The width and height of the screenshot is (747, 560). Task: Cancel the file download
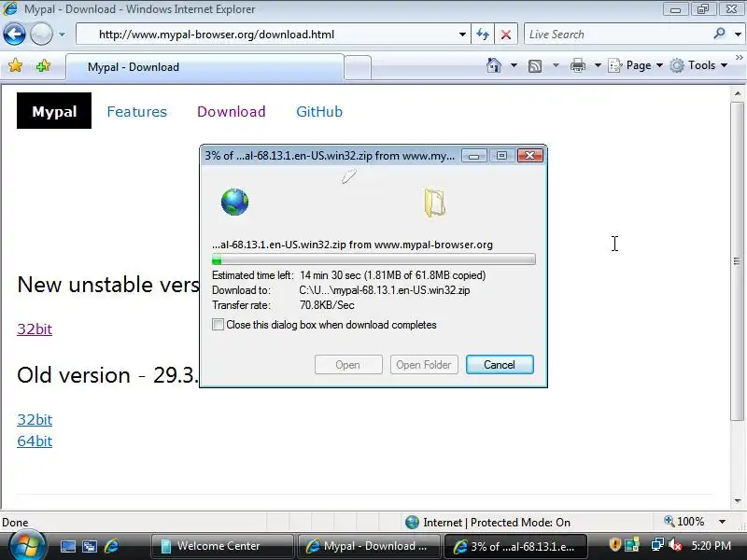[500, 365]
